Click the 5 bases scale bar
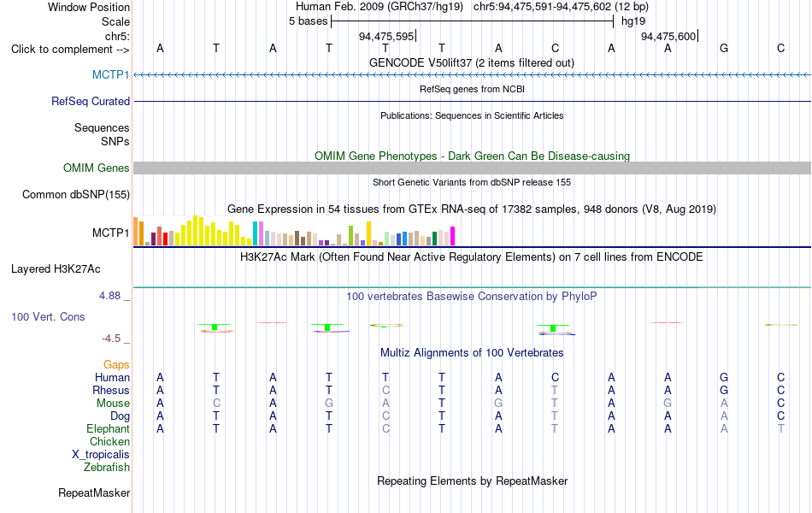This screenshot has width=812, height=513. click(473, 21)
